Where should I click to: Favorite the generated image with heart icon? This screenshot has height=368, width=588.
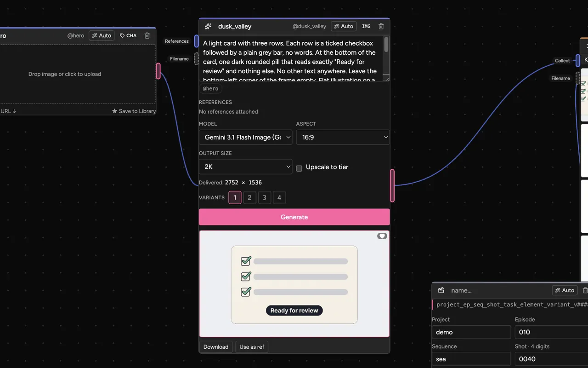pos(382,236)
